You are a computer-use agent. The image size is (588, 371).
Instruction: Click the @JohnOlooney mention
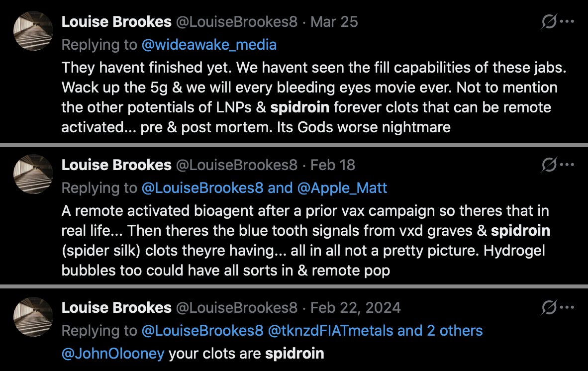113,354
